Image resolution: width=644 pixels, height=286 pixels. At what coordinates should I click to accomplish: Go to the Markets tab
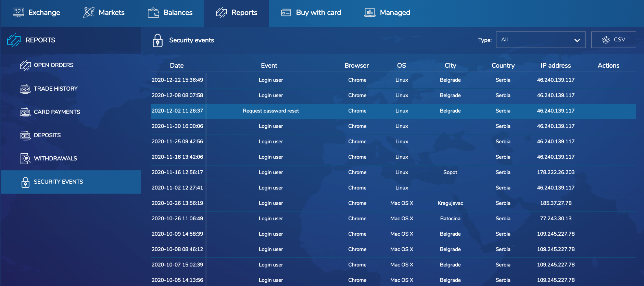[x=104, y=13]
